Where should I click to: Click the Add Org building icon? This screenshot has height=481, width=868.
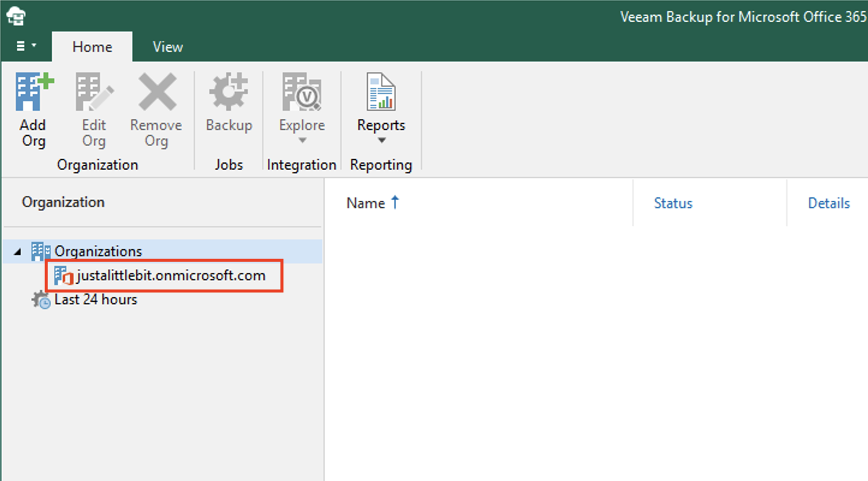34,92
